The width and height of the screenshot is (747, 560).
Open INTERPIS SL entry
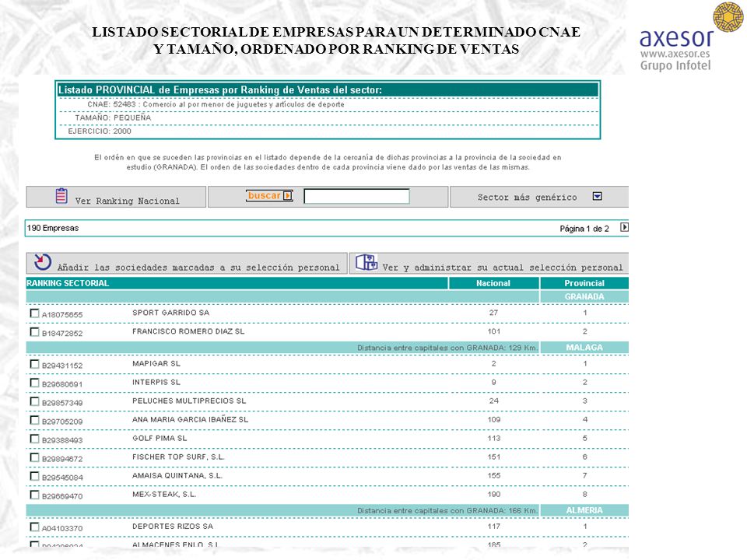click(x=156, y=383)
